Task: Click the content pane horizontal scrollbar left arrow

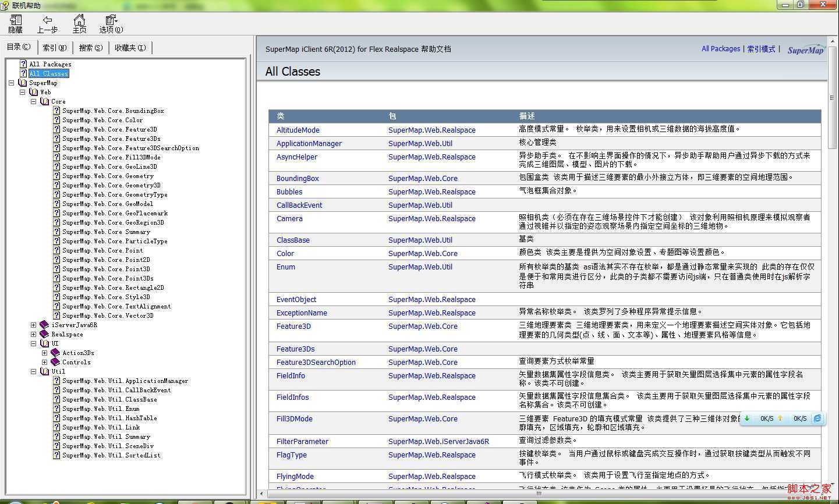Action: (261, 494)
